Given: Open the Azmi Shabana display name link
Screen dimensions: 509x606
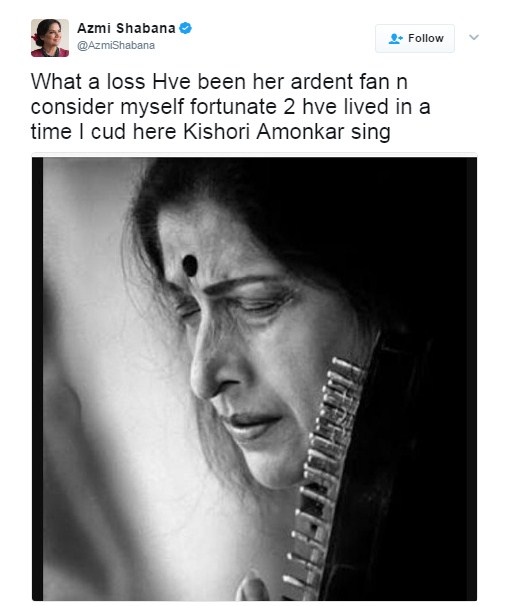Looking at the screenshot, I should click(126, 28).
